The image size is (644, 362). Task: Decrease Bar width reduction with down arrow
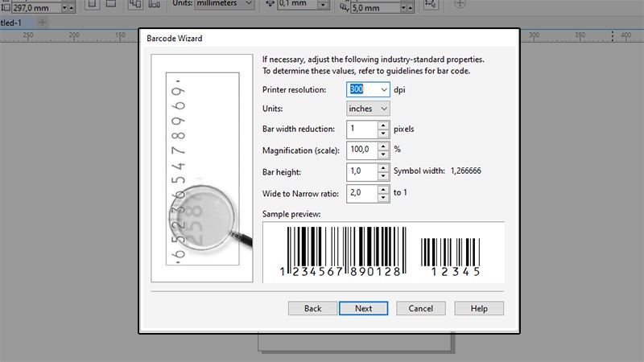(383, 133)
